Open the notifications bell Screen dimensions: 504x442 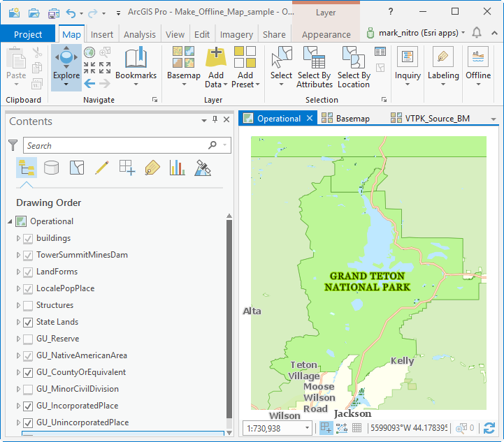pyautogui.click(x=476, y=33)
